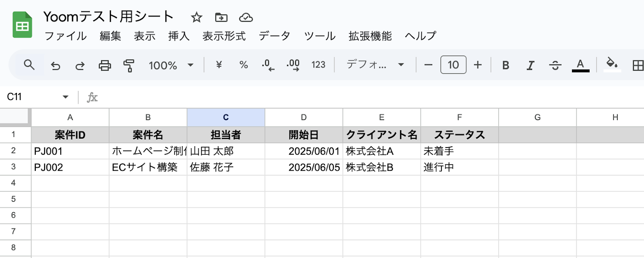This screenshot has height=258, width=644.
Task: Select column C header
Action: pos(226,117)
